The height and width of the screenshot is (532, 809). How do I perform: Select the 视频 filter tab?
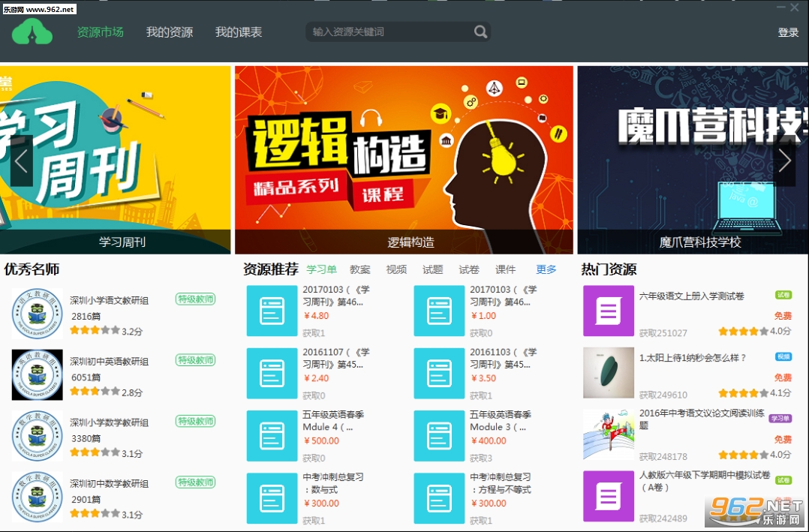[396, 269]
